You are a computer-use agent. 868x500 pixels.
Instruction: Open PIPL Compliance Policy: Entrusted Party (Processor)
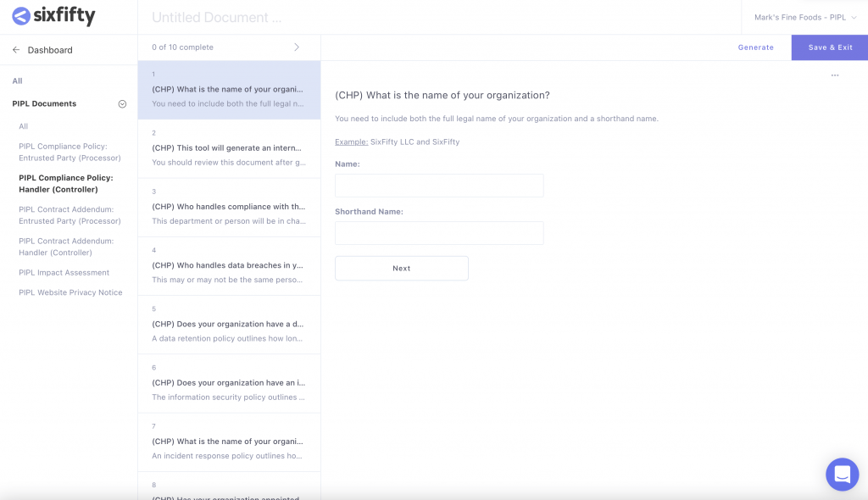tap(70, 153)
